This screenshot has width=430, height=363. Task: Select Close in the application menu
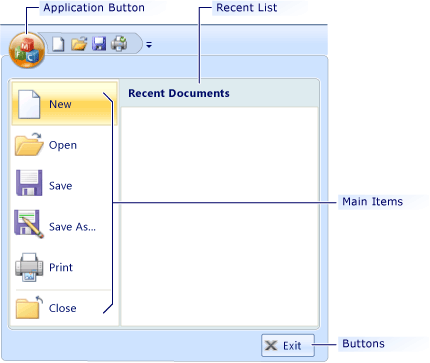tap(64, 308)
